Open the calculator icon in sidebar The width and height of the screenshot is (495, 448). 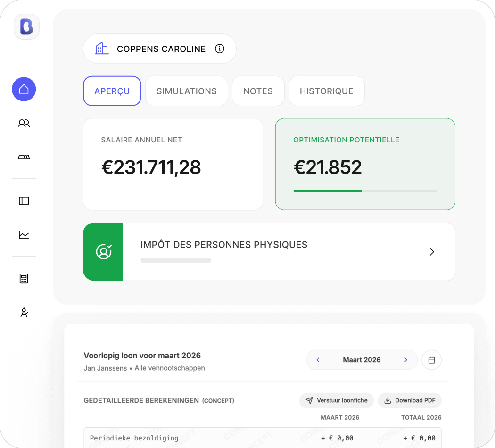[24, 278]
